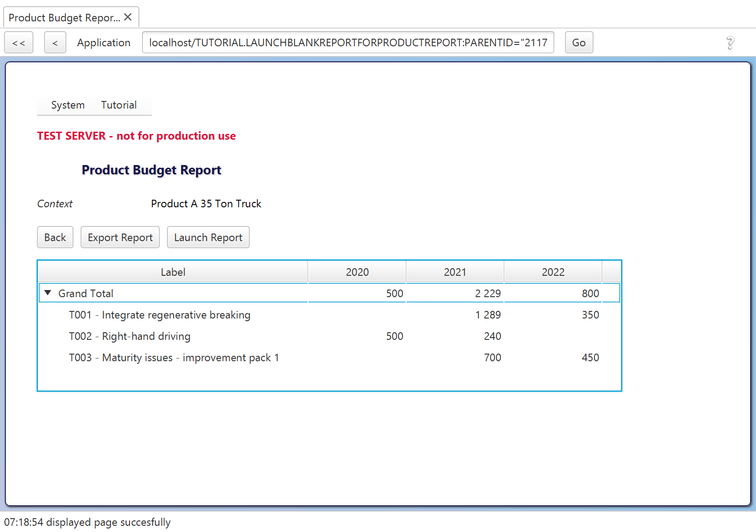Select T003 Maturity issues improvement pack row
Image resolution: width=756 pixels, height=532 pixels.
tap(329, 357)
